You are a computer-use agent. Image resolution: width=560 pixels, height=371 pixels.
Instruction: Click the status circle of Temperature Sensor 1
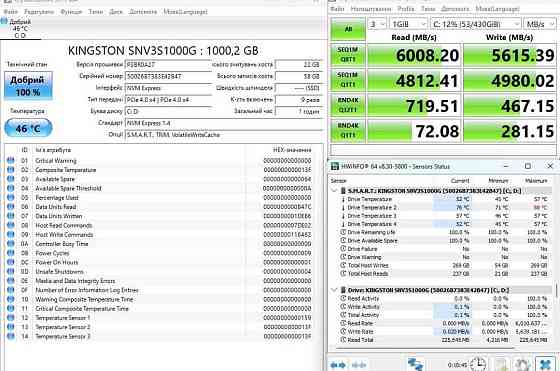(11, 317)
